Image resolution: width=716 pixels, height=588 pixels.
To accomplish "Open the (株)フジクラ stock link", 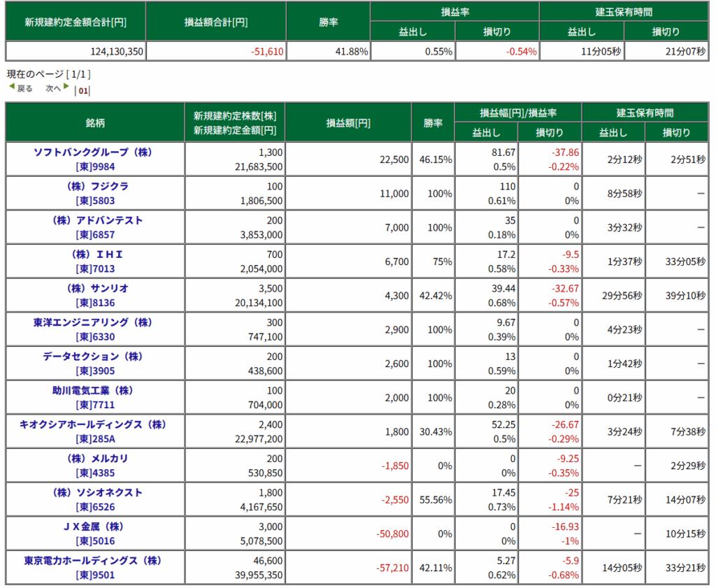I will (95, 187).
